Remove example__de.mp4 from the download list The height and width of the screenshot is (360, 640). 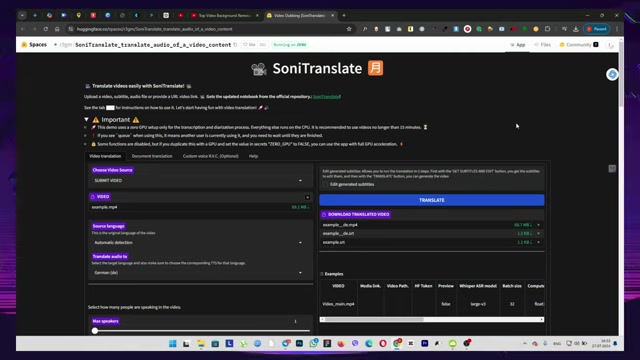click(x=538, y=225)
